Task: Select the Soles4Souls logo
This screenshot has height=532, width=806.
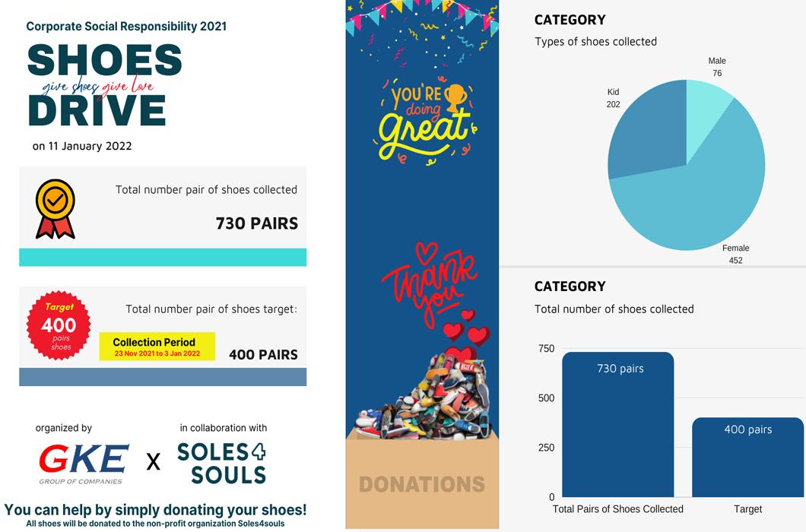Action: click(x=221, y=463)
